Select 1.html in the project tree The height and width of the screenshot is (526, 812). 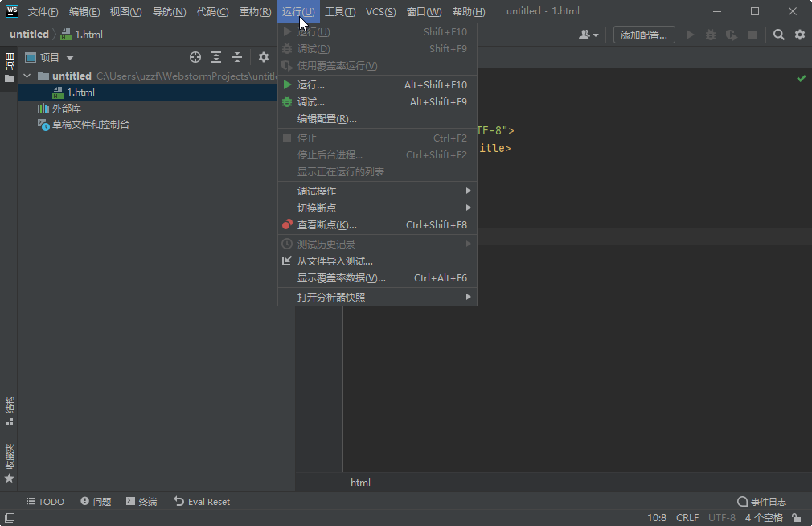coord(148,92)
